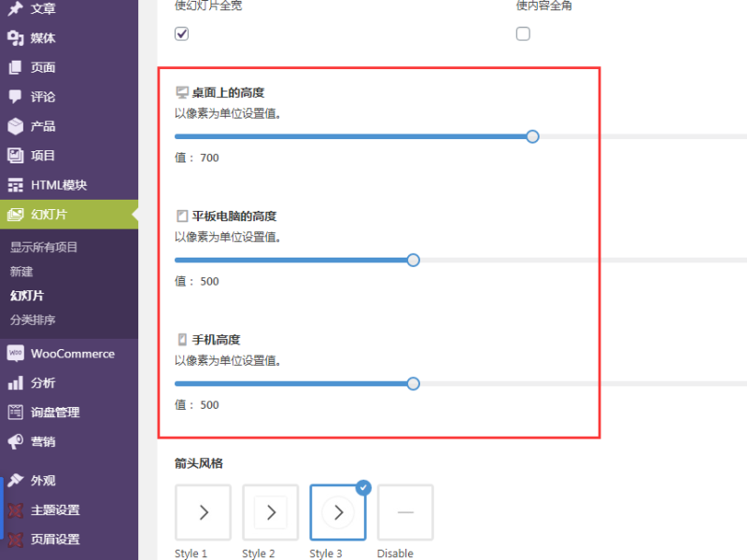Click the 桌面上的高度 monitor icon
The image size is (747, 560).
tap(181, 92)
